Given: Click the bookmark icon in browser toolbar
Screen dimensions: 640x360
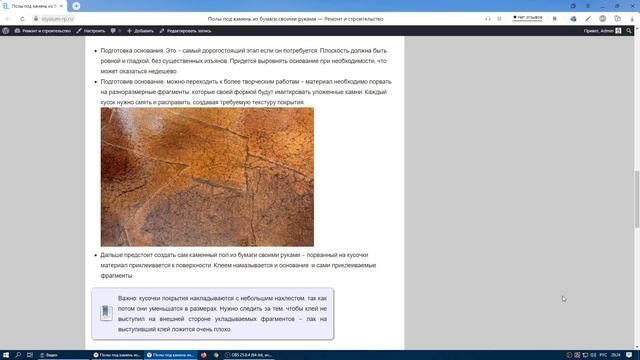Looking at the screenshot, I should [x=555, y=19].
